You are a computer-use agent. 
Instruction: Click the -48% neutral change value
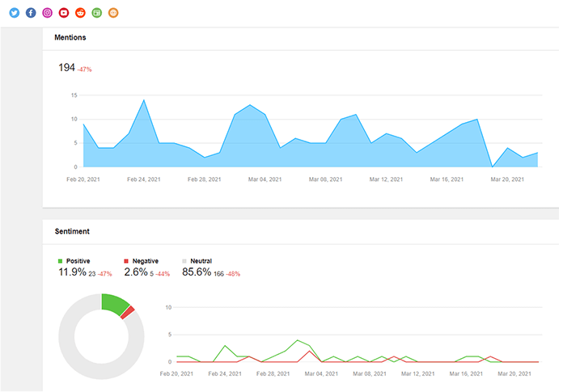click(233, 274)
